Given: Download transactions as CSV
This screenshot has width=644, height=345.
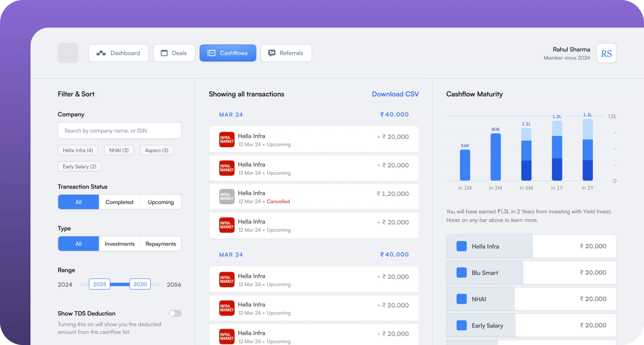Looking at the screenshot, I should click(395, 94).
